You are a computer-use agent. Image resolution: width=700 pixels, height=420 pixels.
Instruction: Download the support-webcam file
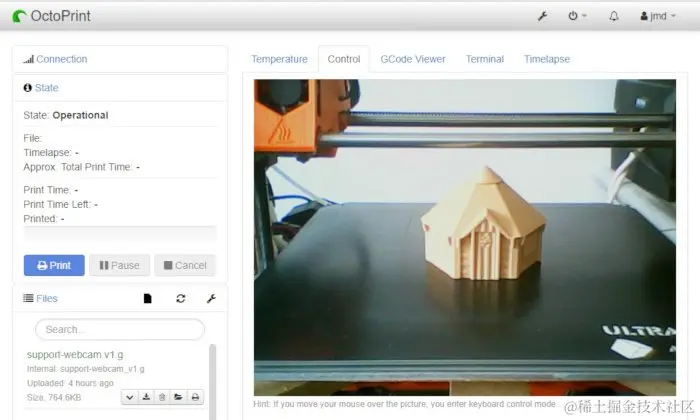pyautogui.click(x=146, y=397)
